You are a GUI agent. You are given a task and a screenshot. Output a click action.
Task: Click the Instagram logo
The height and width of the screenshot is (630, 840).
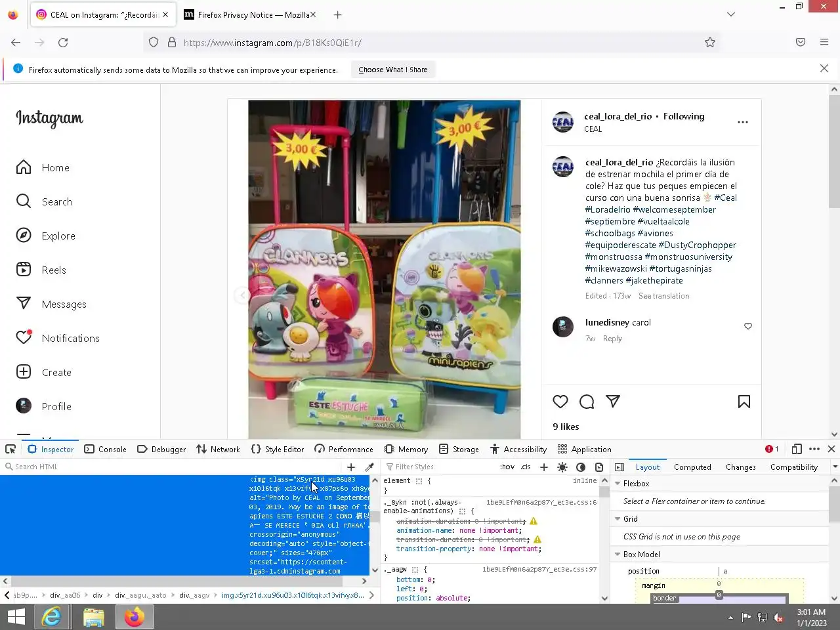(49, 119)
